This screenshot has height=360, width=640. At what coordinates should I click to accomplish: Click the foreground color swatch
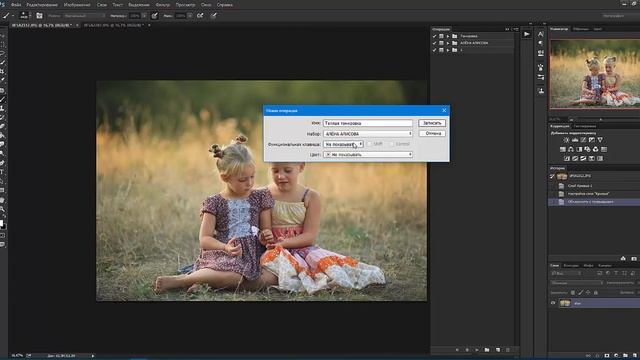(2, 223)
